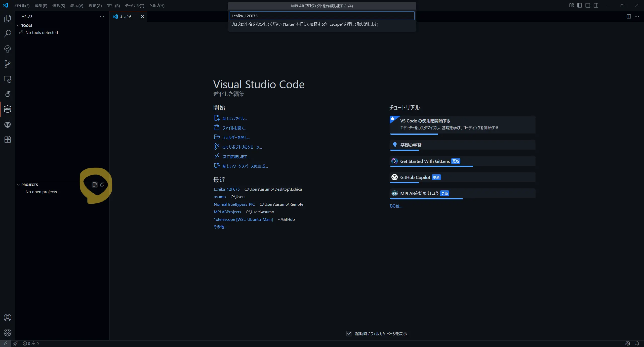
Task: Select the ようこそ tab
Action: tap(125, 17)
